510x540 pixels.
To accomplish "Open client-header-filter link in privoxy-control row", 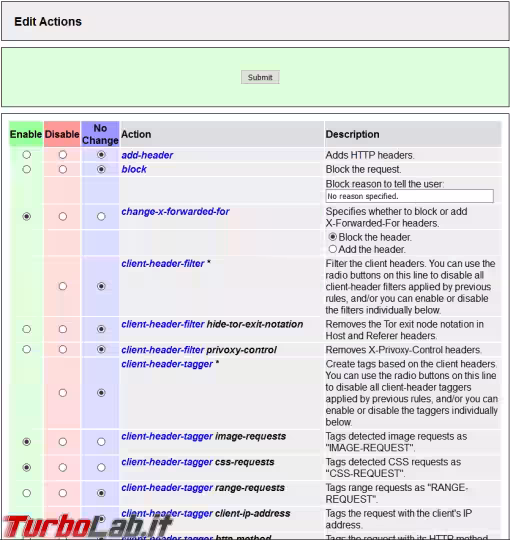I will [x=163, y=350].
